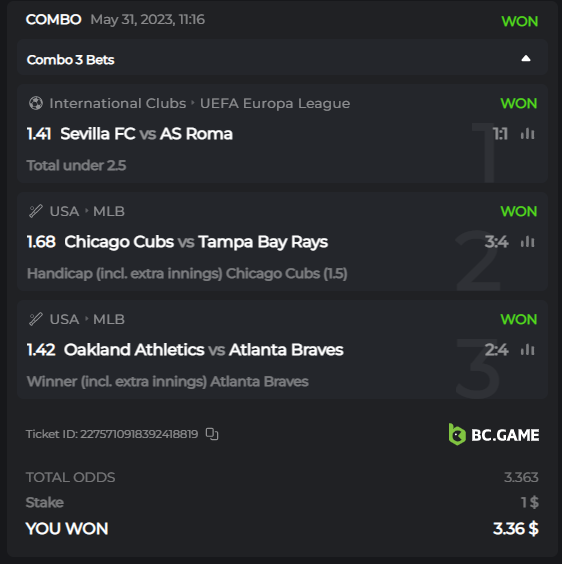Click the MLB league label in second bet
The image size is (562, 564).
pyautogui.click(x=109, y=212)
